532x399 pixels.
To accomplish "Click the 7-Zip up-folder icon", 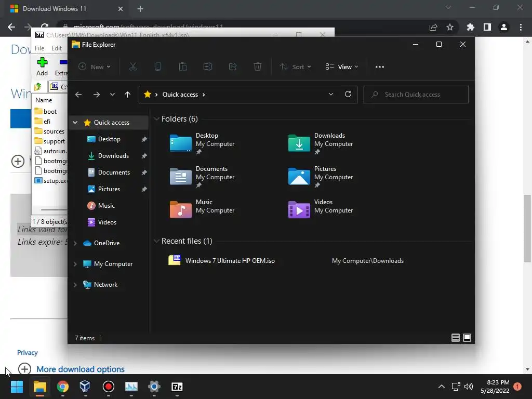I will tap(38, 87).
